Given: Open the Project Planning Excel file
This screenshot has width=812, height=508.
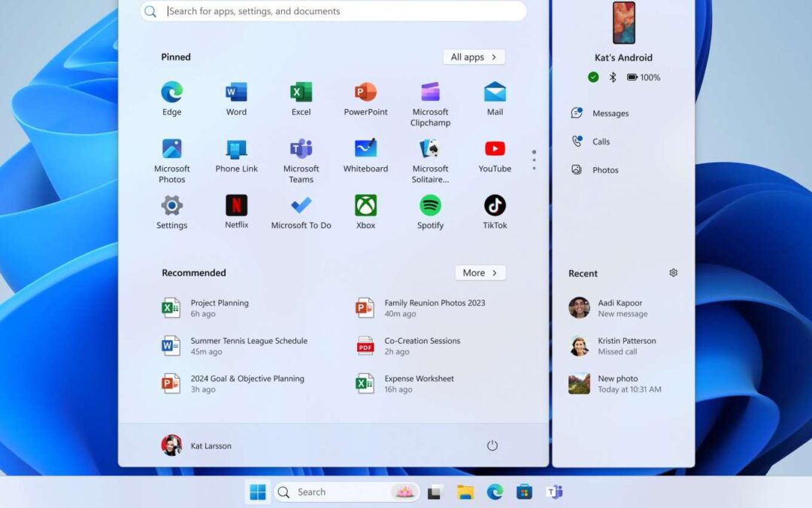Looking at the screenshot, I should [x=218, y=307].
